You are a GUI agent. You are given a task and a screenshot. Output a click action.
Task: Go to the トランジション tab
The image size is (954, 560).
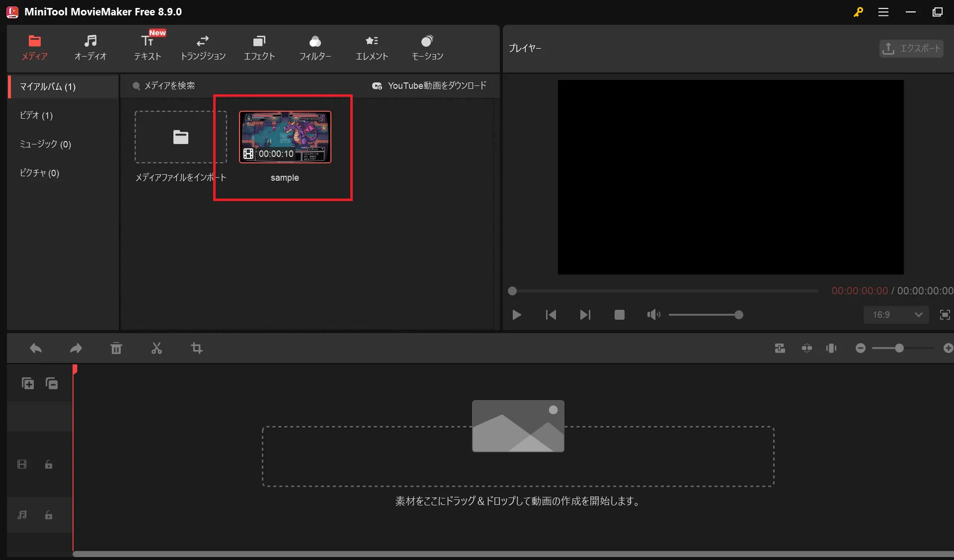tap(203, 48)
